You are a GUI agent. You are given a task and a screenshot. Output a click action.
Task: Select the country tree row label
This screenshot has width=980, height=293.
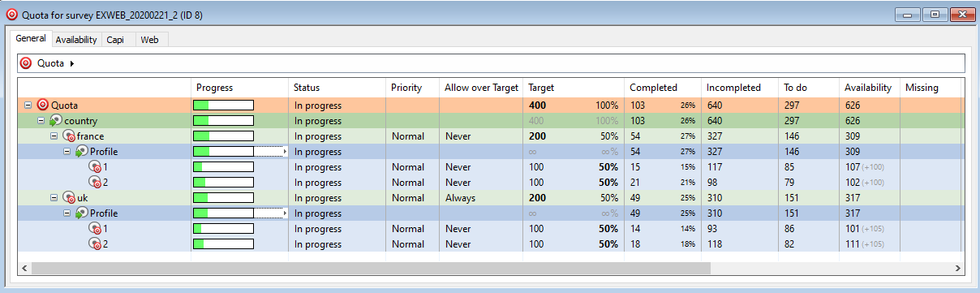80,121
